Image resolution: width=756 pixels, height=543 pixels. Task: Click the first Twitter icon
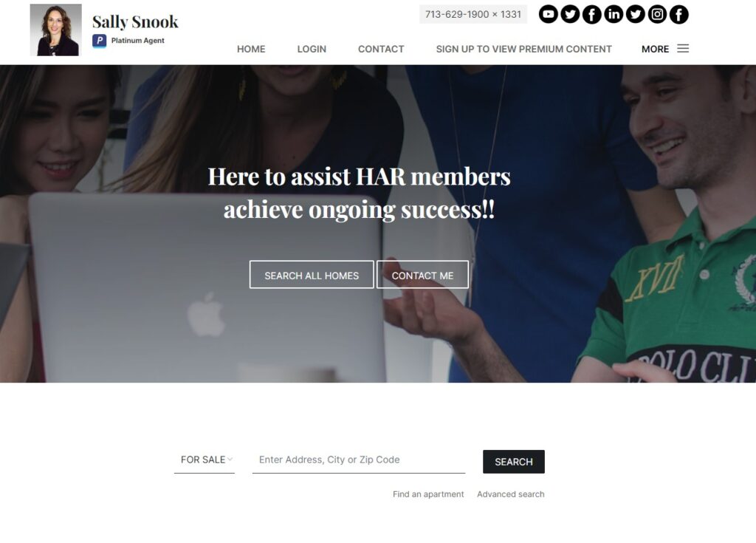[x=570, y=15]
